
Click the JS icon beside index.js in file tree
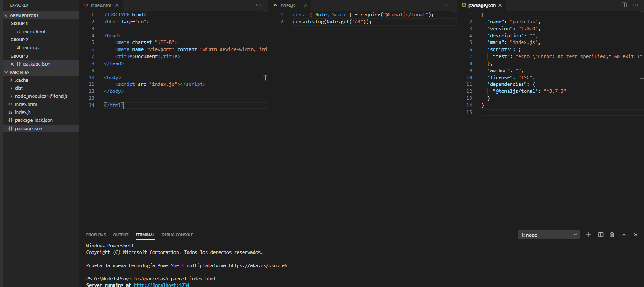coord(11,112)
